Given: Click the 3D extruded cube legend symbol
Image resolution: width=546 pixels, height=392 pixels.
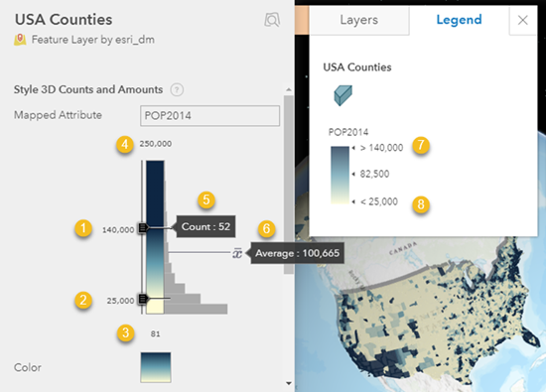Looking at the screenshot, I should 343,95.
